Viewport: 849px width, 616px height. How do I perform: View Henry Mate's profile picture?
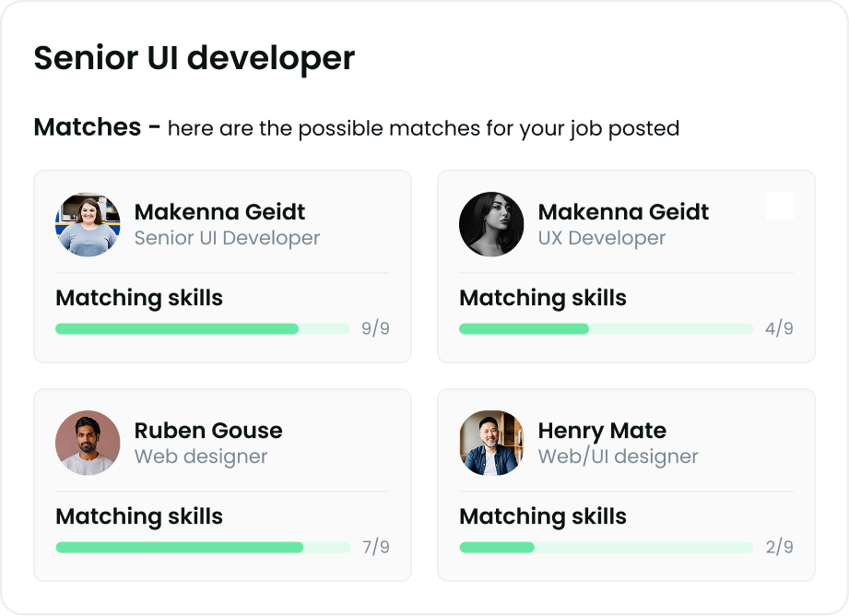tap(491, 443)
